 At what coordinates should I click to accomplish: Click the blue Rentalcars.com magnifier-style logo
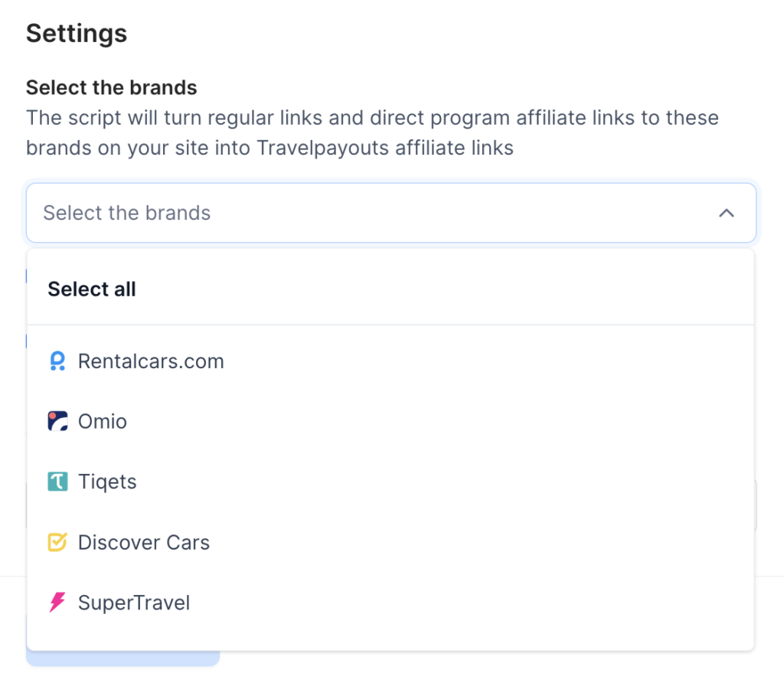click(x=57, y=361)
